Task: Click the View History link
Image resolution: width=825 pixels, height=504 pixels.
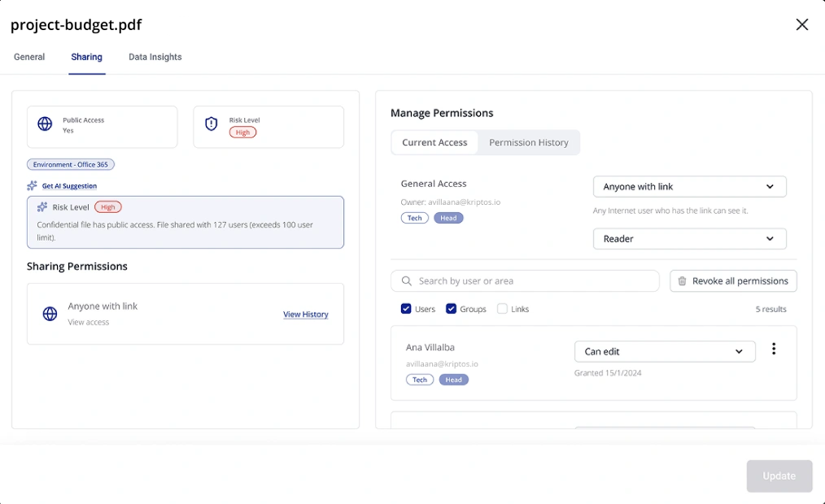Action: coord(306,314)
